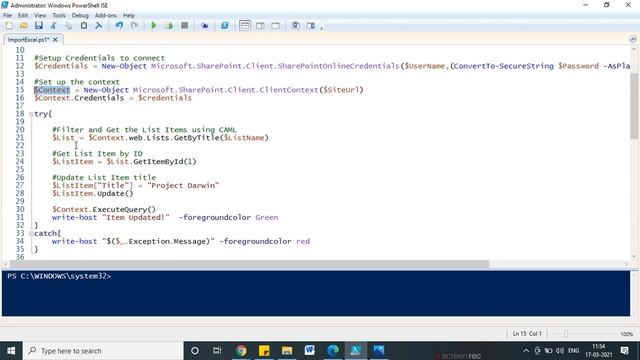This screenshot has width=640, height=360.
Task: Show the Command window icon
Action: pos(296,26)
